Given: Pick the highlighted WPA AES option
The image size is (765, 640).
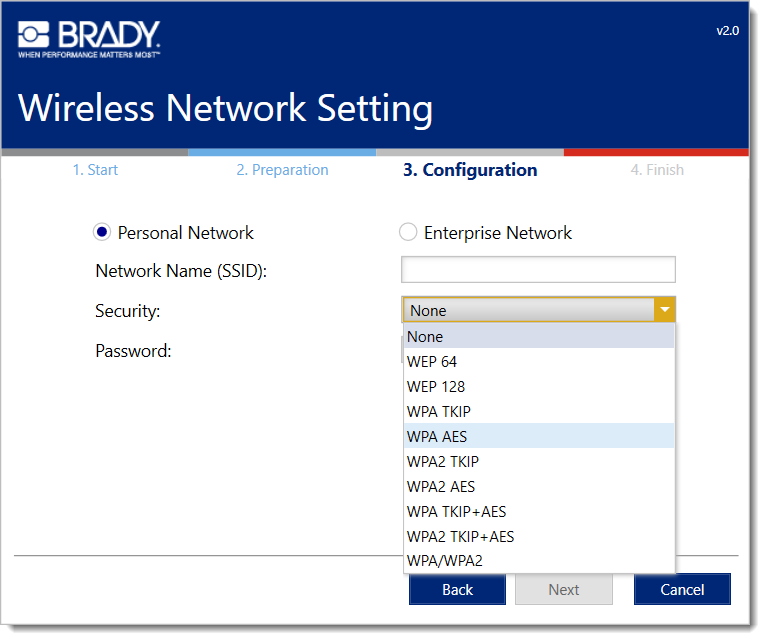Looking at the screenshot, I should (539, 436).
